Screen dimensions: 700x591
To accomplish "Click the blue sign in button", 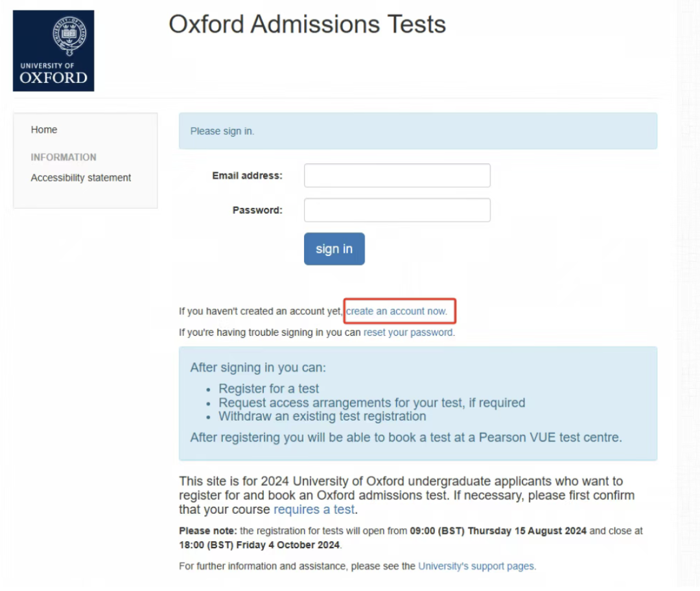I will pyautogui.click(x=334, y=249).
